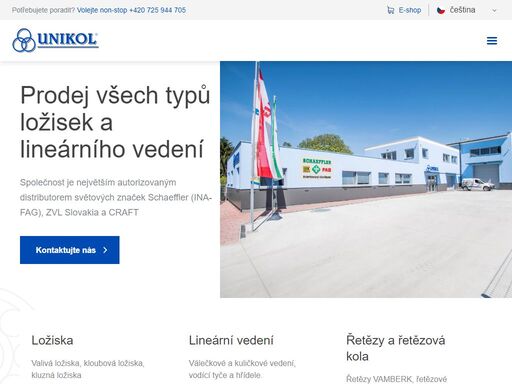
Task: Click the UNIKOL logo
Action: [55, 40]
